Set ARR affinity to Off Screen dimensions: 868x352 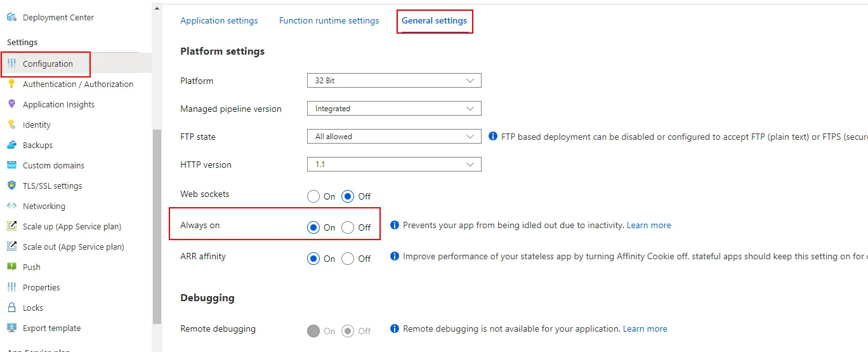[x=348, y=259]
